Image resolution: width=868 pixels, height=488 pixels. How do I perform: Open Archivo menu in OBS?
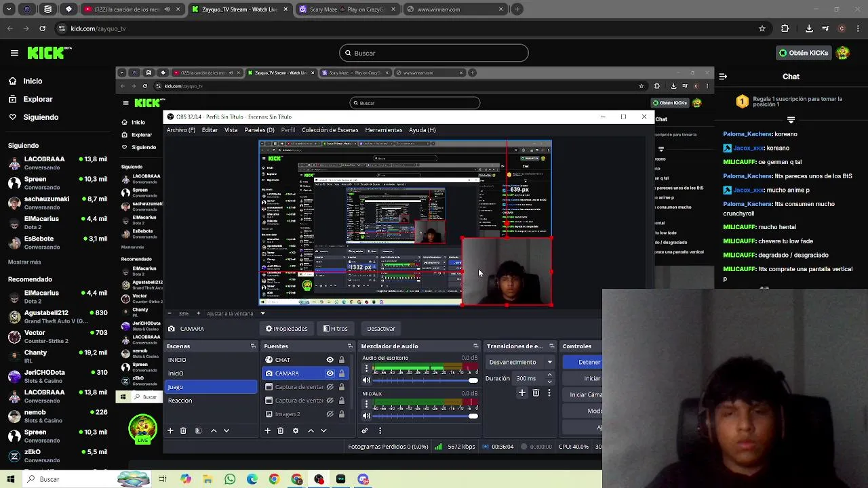[181, 130]
